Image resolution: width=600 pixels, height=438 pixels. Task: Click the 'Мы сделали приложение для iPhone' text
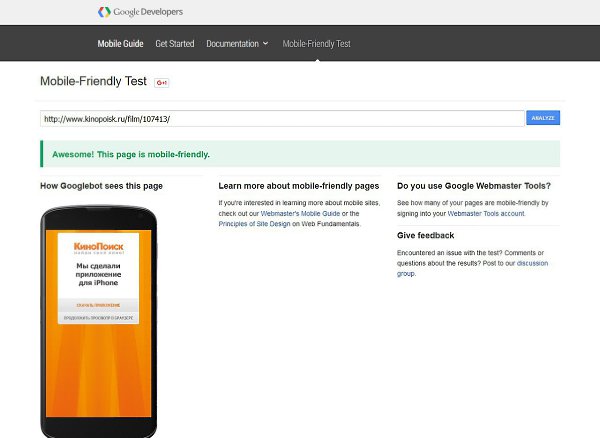[98, 274]
